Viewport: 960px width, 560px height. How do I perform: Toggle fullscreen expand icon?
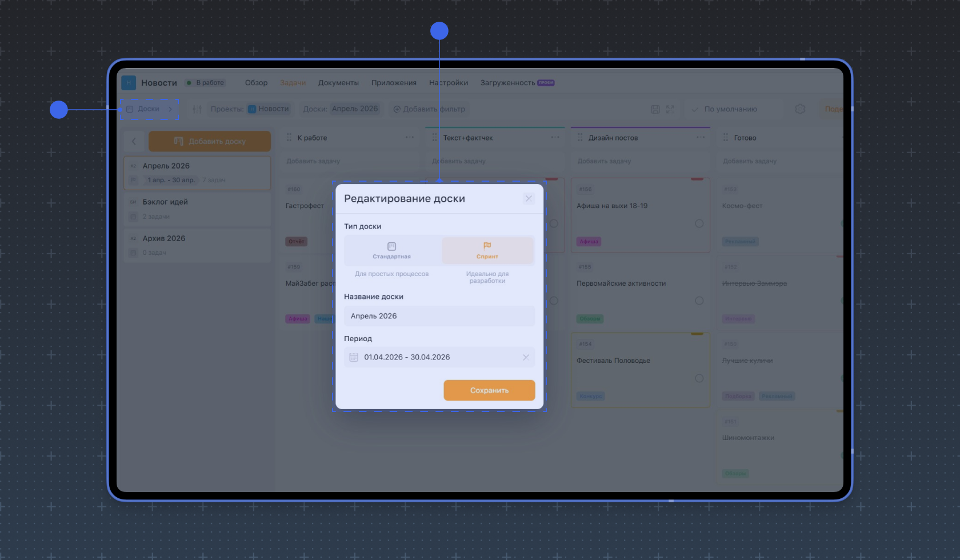(670, 109)
